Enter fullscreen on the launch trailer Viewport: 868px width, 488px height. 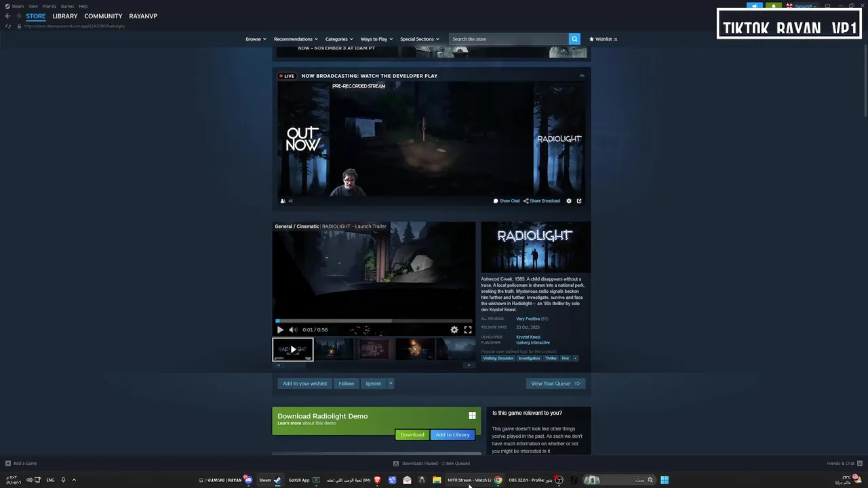(467, 330)
